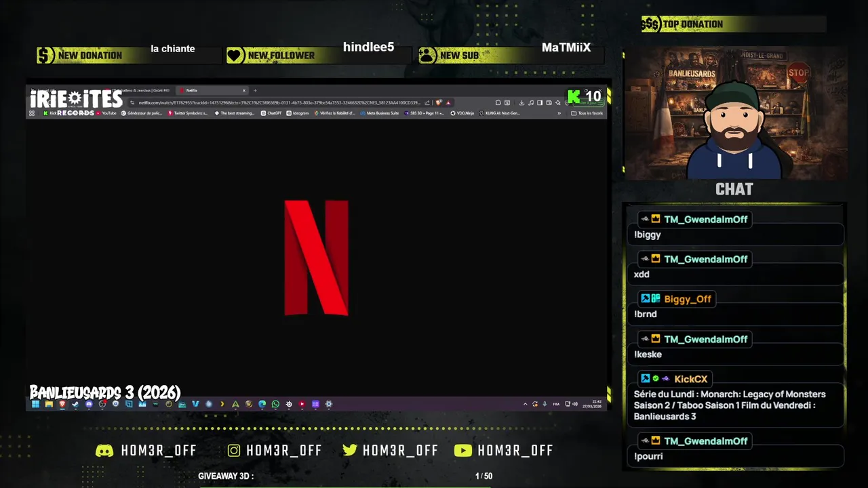Click KickCX username in chat
The image size is (868, 488).
tap(690, 379)
